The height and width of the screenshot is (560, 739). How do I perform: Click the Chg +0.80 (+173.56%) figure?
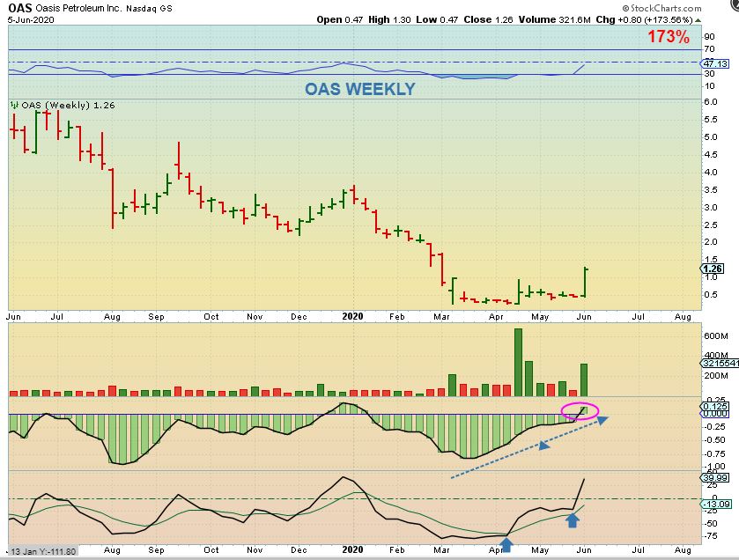(644, 19)
